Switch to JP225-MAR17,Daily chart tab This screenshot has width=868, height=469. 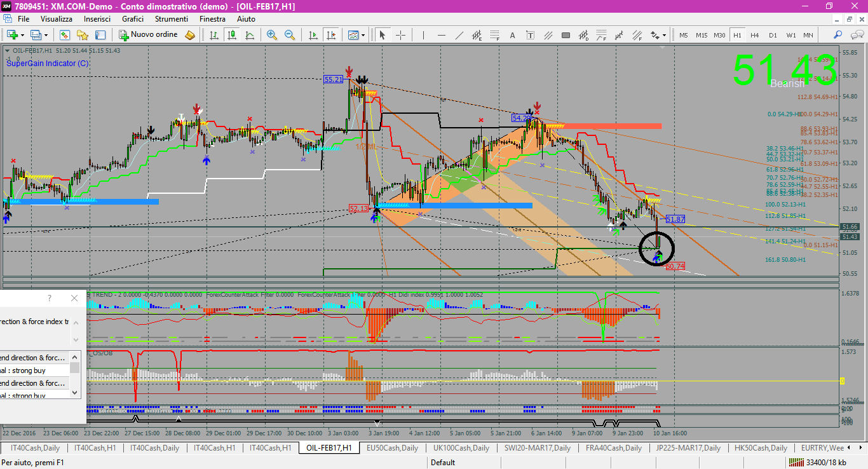[689, 448]
